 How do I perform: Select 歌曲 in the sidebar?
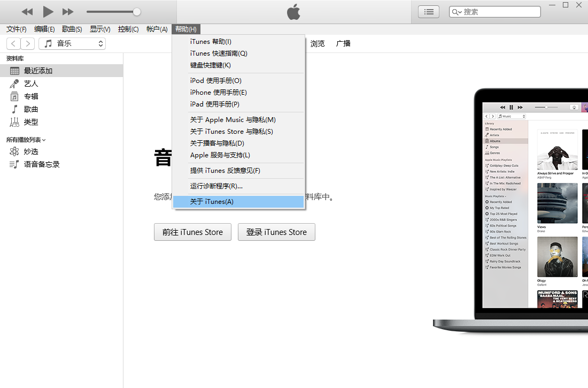[x=61, y=109]
